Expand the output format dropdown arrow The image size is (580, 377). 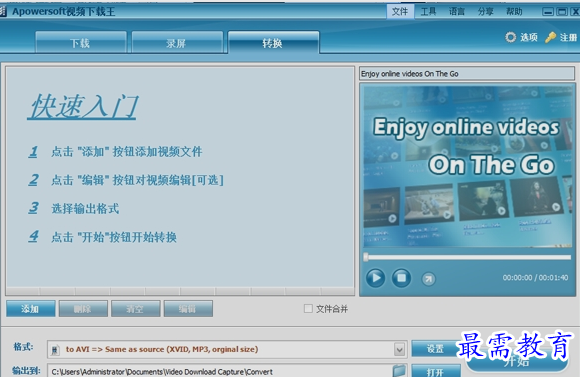coord(399,349)
